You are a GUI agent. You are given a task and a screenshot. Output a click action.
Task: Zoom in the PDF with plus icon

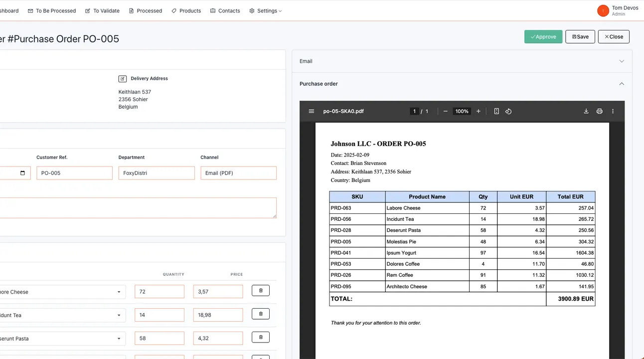tap(479, 111)
